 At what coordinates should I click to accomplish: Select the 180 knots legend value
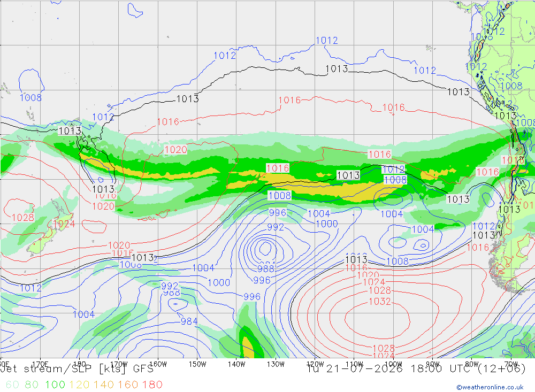click(x=152, y=385)
